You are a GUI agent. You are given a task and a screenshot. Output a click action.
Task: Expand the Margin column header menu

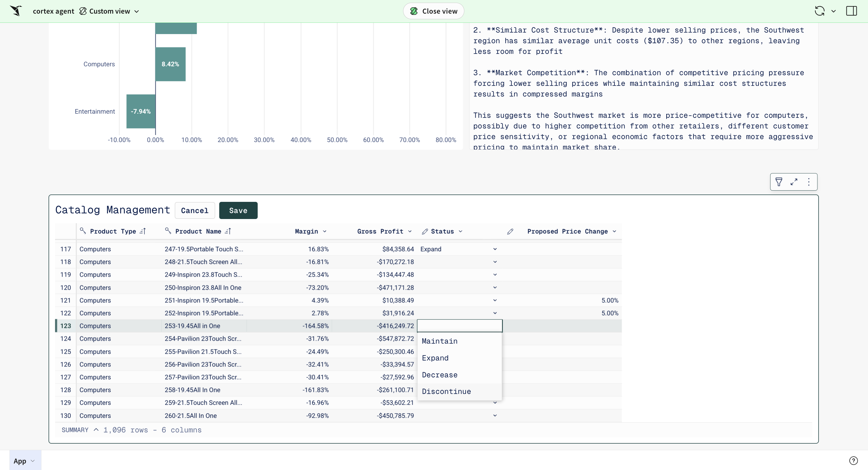(x=325, y=231)
